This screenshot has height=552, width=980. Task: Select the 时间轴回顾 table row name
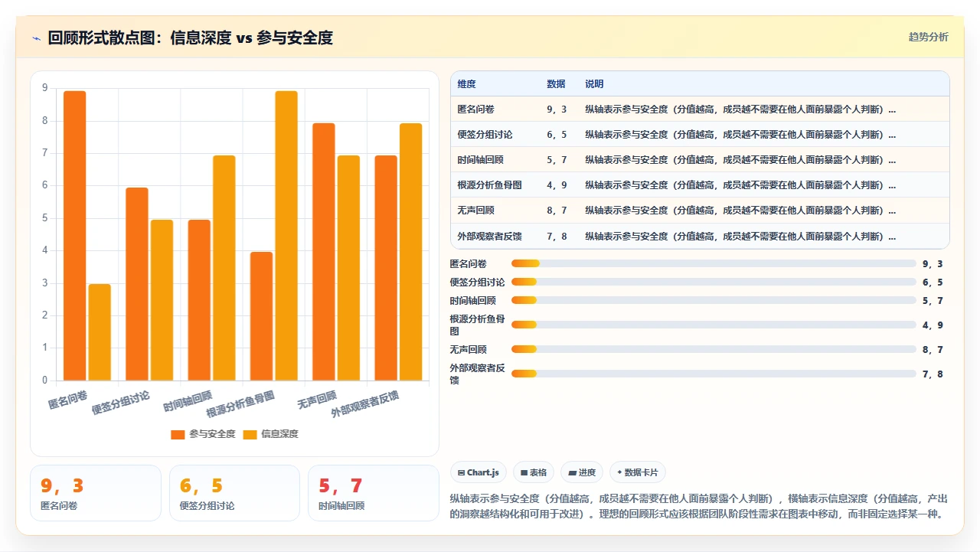click(481, 160)
